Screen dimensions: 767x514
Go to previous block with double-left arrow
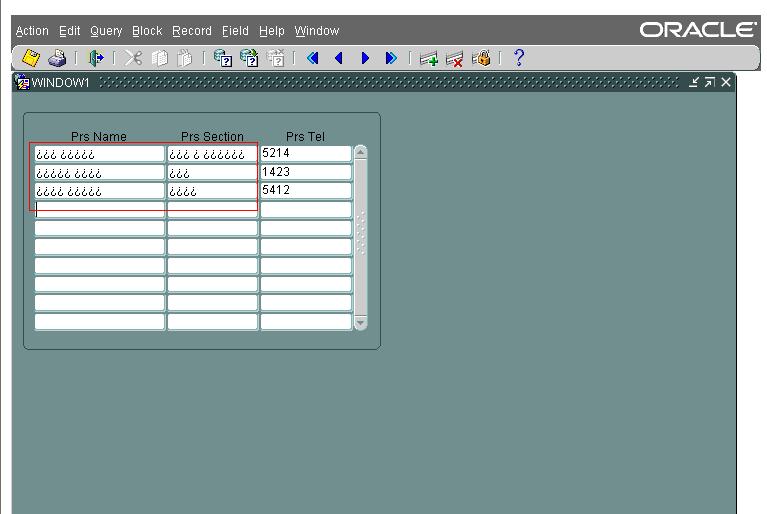[313, 59]
